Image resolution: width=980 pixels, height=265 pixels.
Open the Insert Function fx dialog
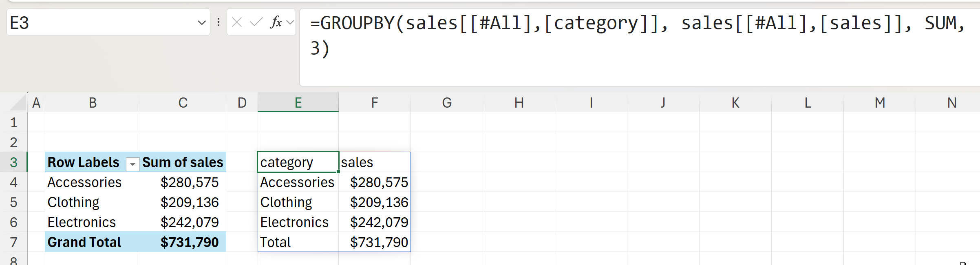[276, 22]
